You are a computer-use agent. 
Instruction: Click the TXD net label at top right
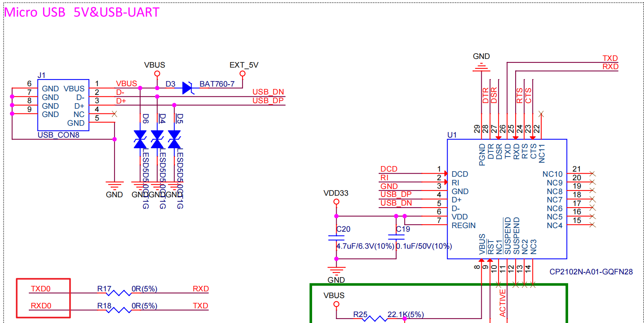coord(610,58)
